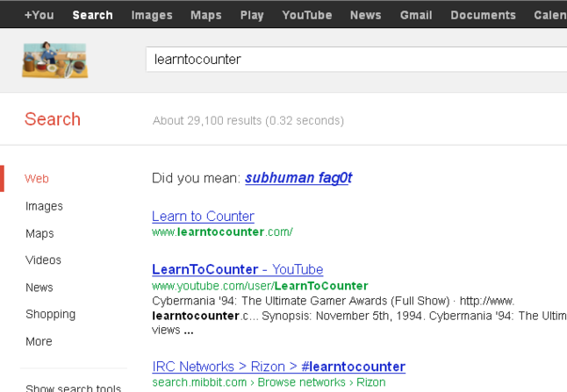Open +You in the top bar
Screen dimensions: 567x392
click(39, 15)
